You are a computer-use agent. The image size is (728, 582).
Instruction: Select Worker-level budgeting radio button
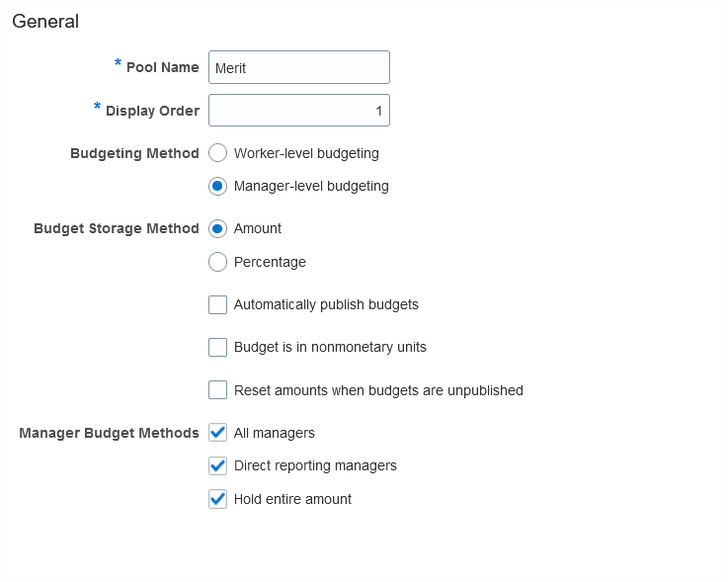click(x=218, y=153)
